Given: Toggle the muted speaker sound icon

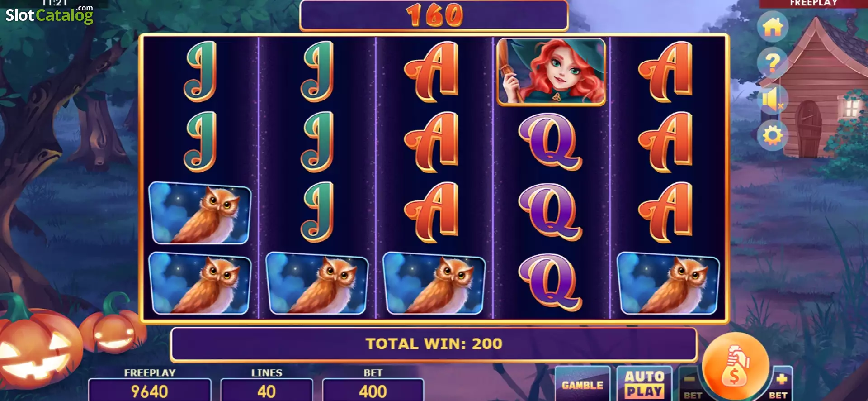Looking at the screenshot, I should 773,99.
